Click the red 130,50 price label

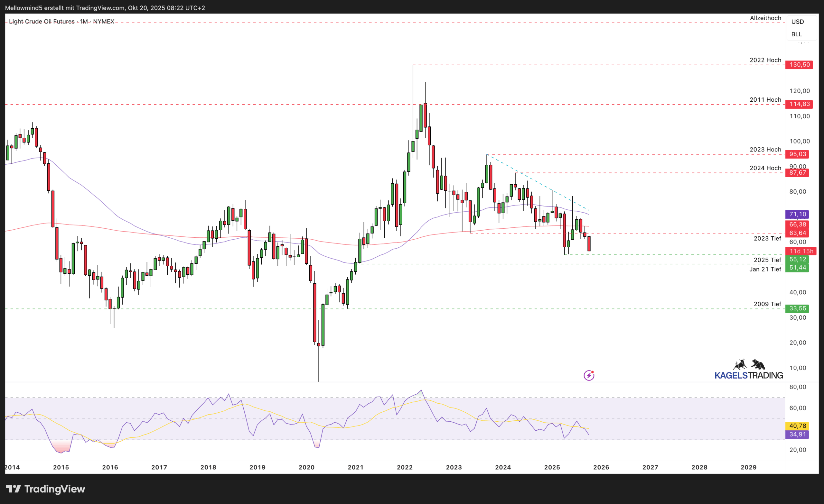799,65
